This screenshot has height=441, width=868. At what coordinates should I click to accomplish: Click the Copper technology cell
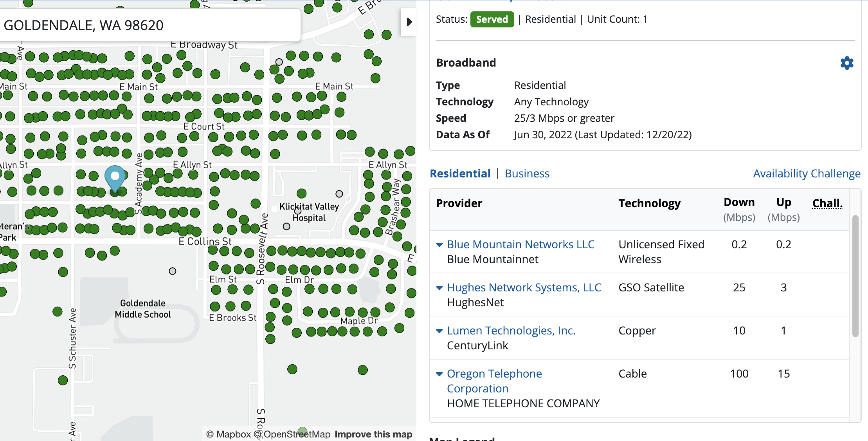pyautogui.click(x=637, y=331)
